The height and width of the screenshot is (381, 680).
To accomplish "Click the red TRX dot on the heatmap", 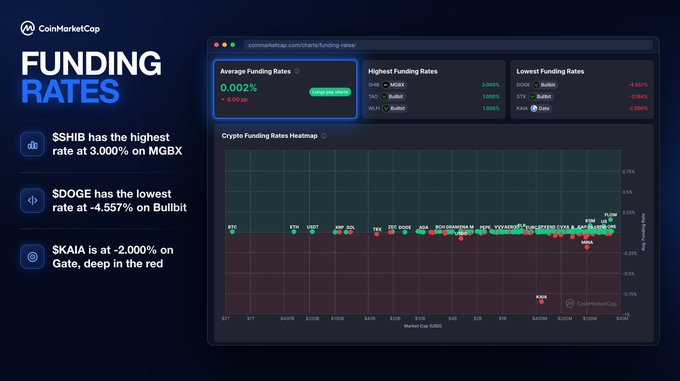I will [x=377, y=234].
